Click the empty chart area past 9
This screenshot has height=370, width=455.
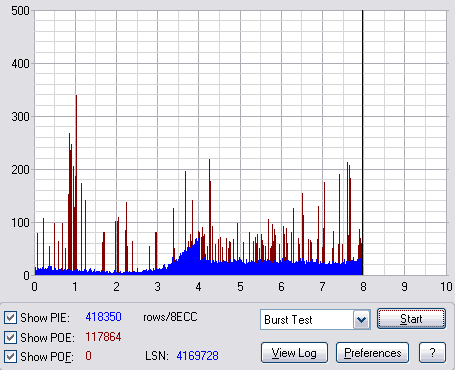(425, 143)
